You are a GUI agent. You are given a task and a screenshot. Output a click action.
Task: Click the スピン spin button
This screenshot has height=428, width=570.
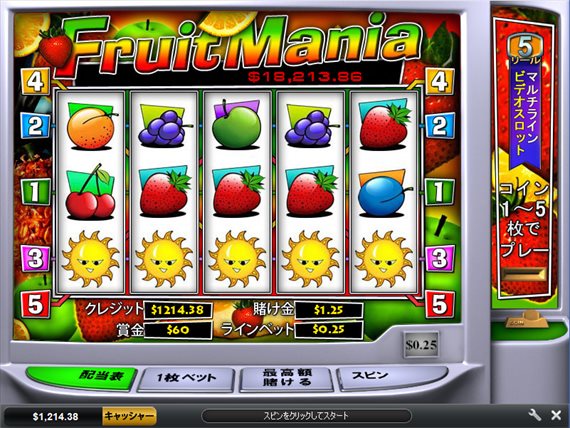[391, 377]
